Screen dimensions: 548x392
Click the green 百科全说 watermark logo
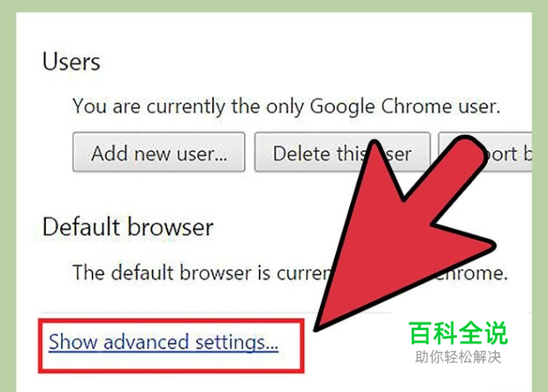459,333
